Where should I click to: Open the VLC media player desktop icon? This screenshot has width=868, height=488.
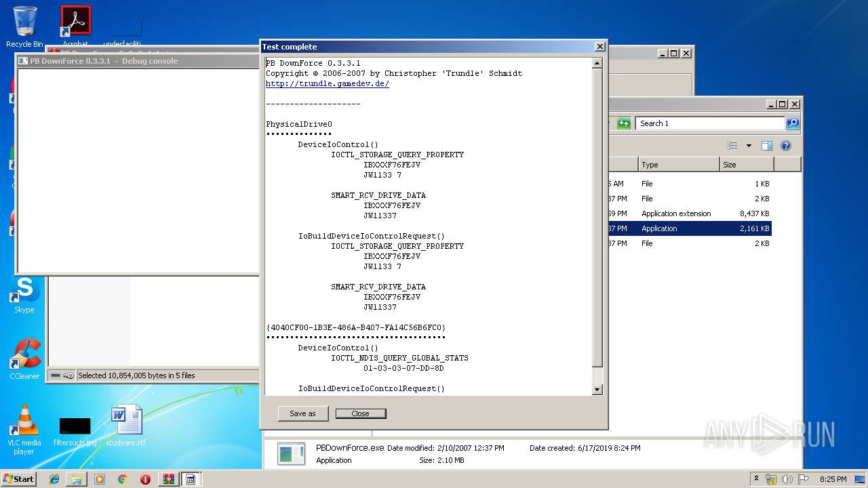click(24, 430)
